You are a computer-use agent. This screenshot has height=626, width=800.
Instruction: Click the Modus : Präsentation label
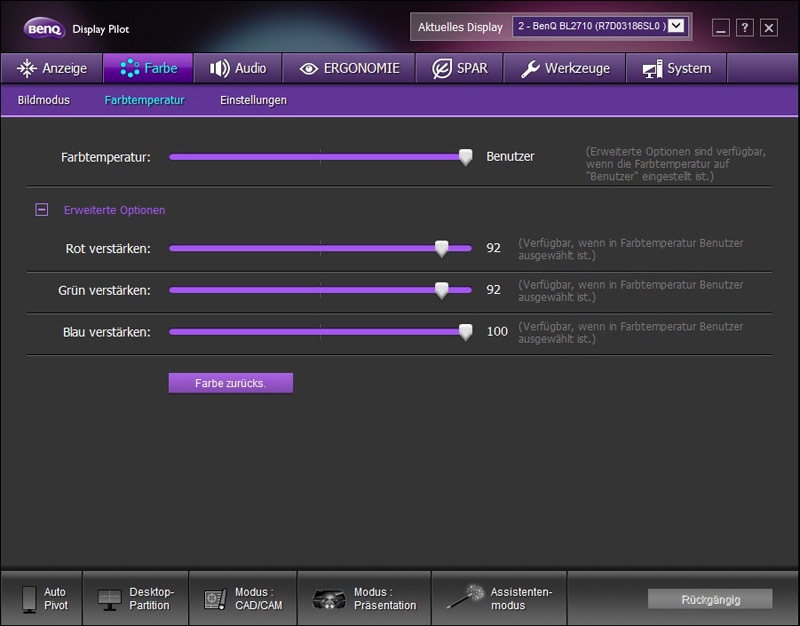(x=385, y=598)
